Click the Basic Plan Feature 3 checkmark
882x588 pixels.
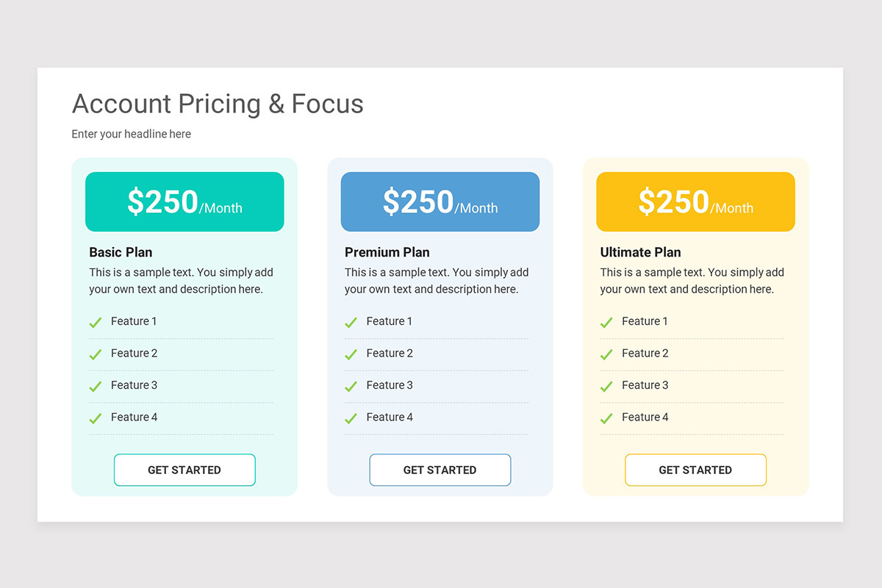coord(95,386)
